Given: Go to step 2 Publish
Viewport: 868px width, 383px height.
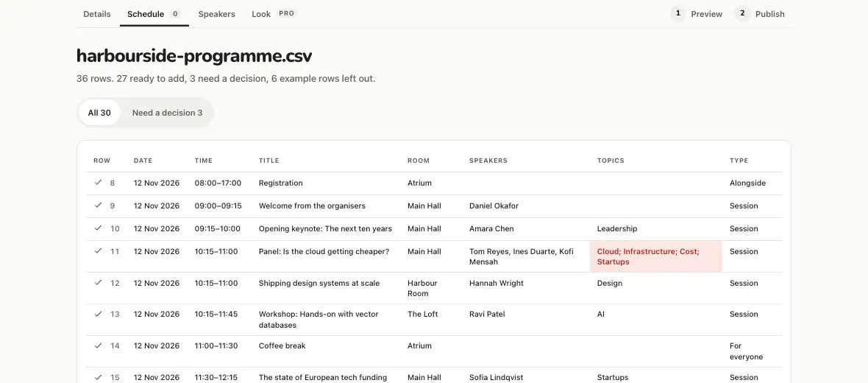Looking at the screenshot, I should (x=759, y=14).
